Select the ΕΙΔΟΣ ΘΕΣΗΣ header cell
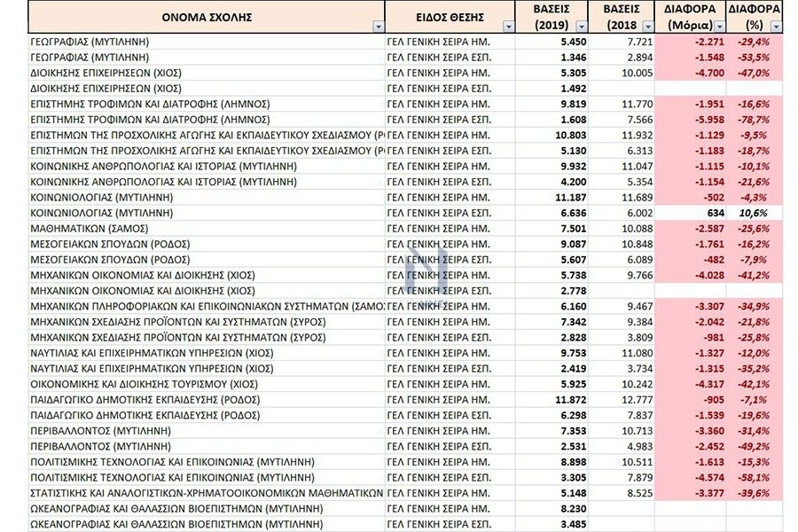 point(450,17)
